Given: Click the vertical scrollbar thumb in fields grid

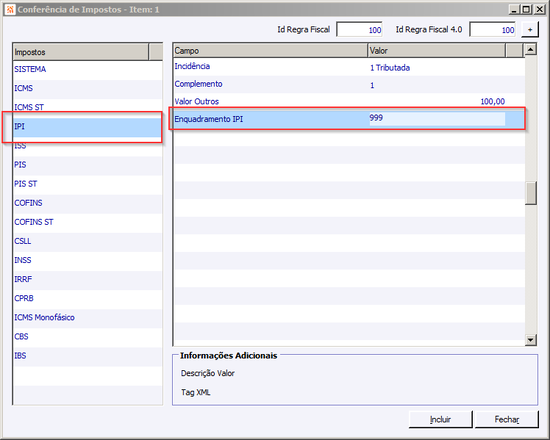Looking at the screenshot, I should coord(531,193).
